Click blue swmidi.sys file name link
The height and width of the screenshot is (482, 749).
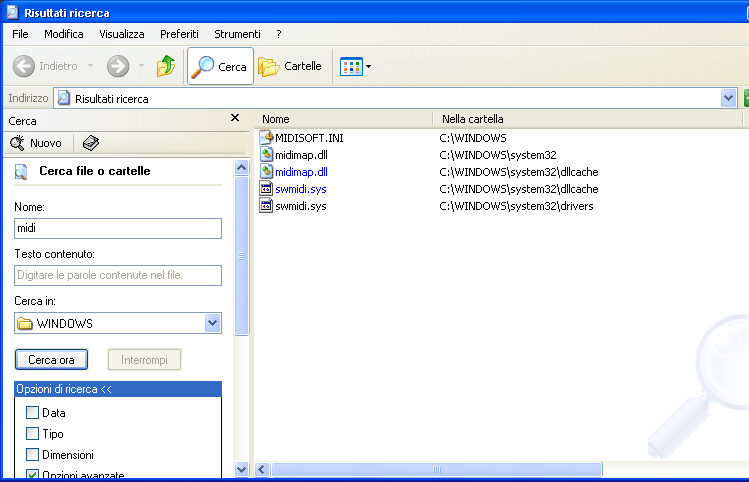[x=301, y=189]
